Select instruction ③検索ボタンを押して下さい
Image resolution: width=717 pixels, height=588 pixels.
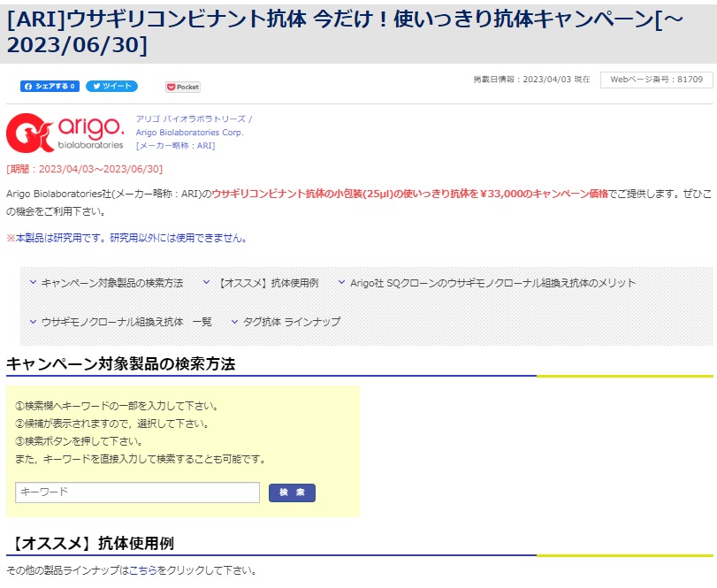79,442
